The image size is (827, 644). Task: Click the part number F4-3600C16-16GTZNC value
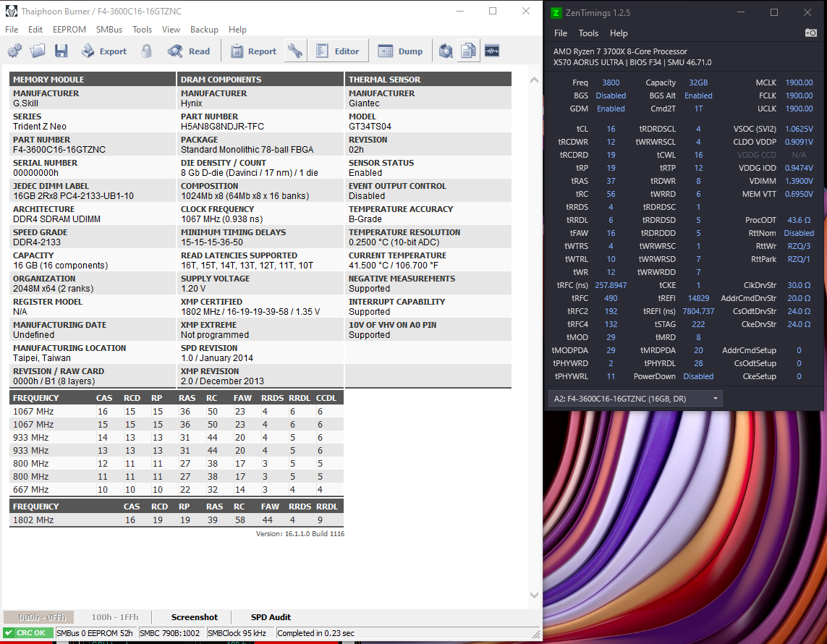point(59,150)
